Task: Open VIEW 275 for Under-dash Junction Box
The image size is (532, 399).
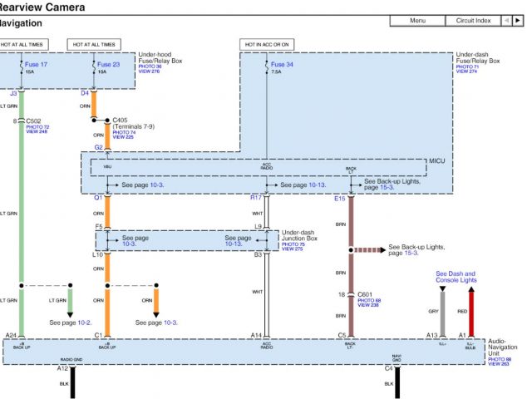Action: tap(292, 249)
